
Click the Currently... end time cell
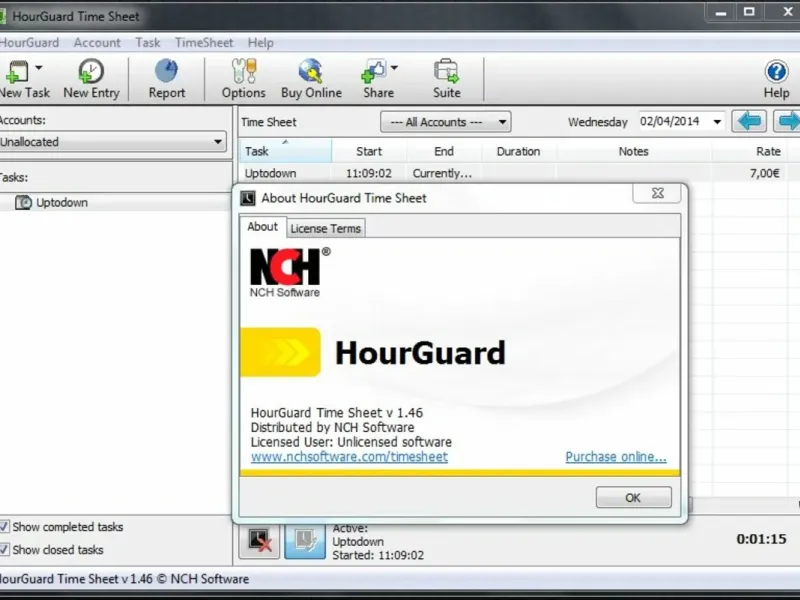[x=442, y=173]
